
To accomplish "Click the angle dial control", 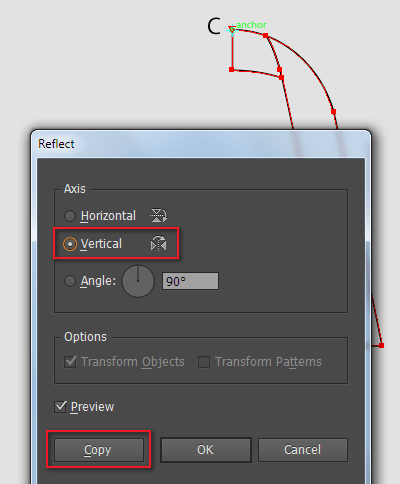I will tap(138, 281).
